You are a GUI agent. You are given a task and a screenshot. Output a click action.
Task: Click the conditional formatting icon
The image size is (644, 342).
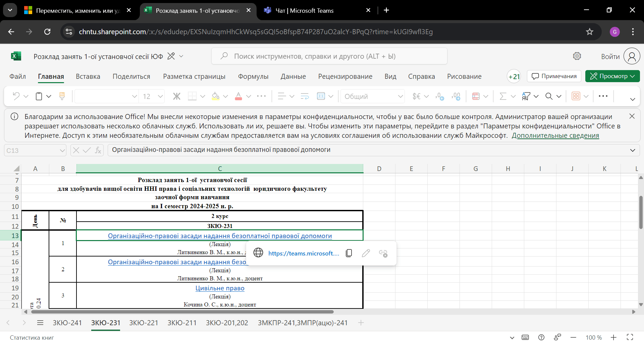pos(476,96)
